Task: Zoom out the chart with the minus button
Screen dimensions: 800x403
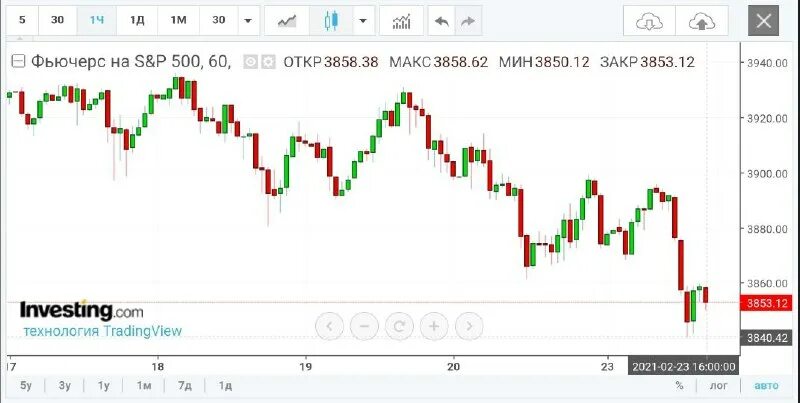Action: 364,326
